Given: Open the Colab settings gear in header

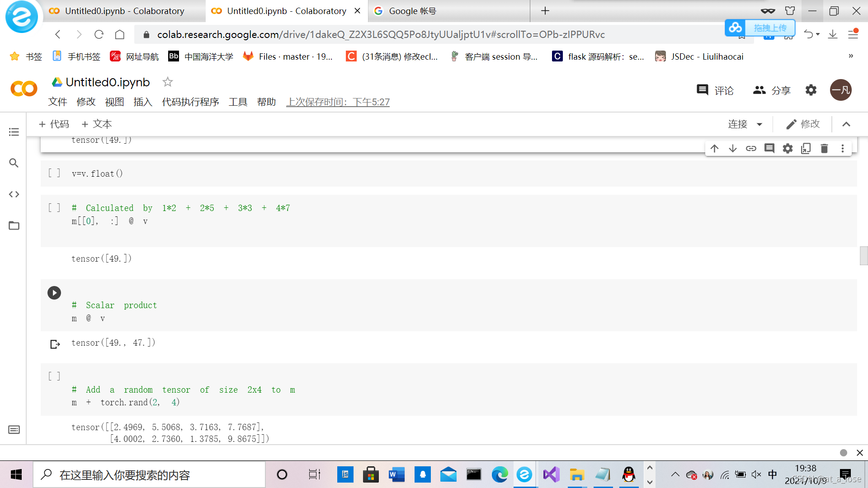Looking at the screenshot, I should [x=811, y=90].
